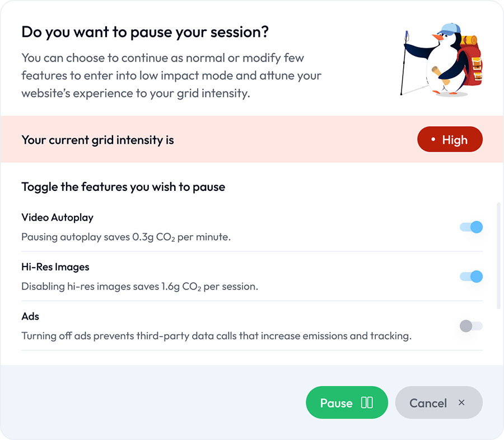504x440 pixels.
Task: Click the green Pause button
Action: (x=347, y=402)
